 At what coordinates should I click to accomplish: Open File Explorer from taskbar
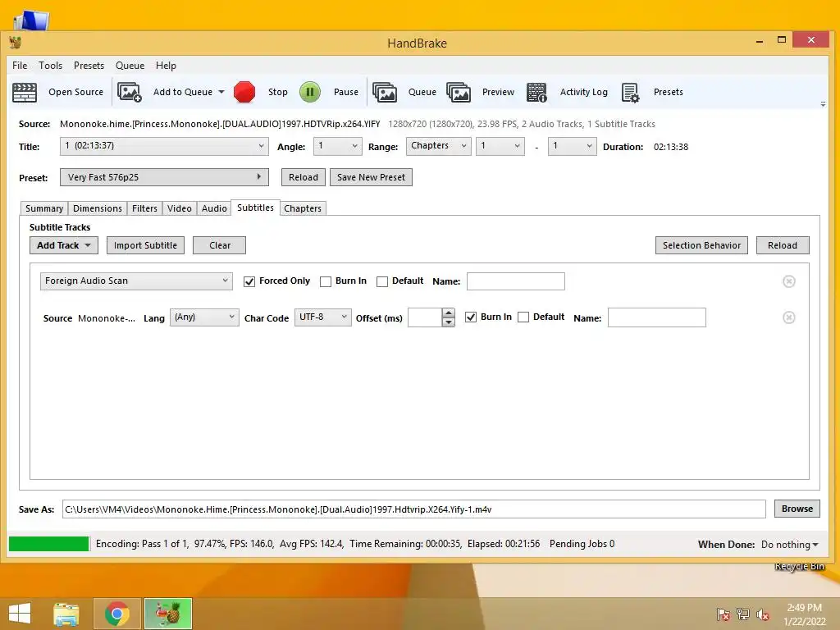pyautogui.click(x=66, y=614)
